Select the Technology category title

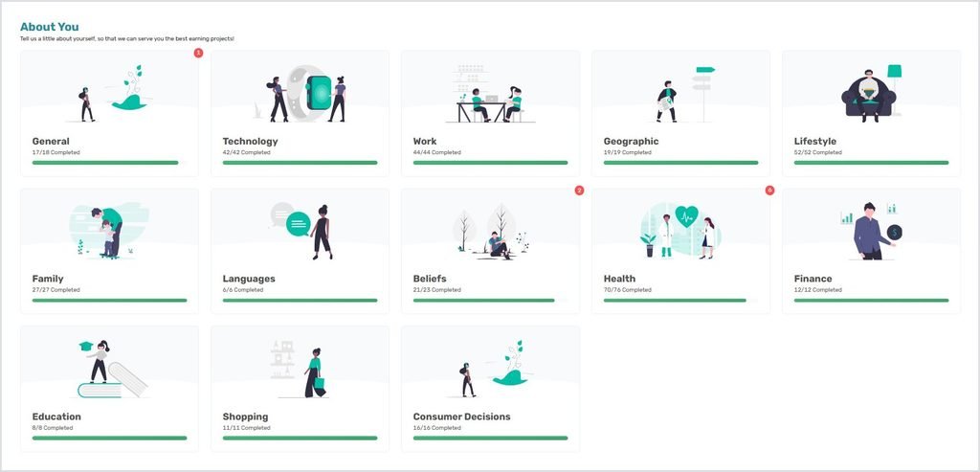[x=250, y=142]
